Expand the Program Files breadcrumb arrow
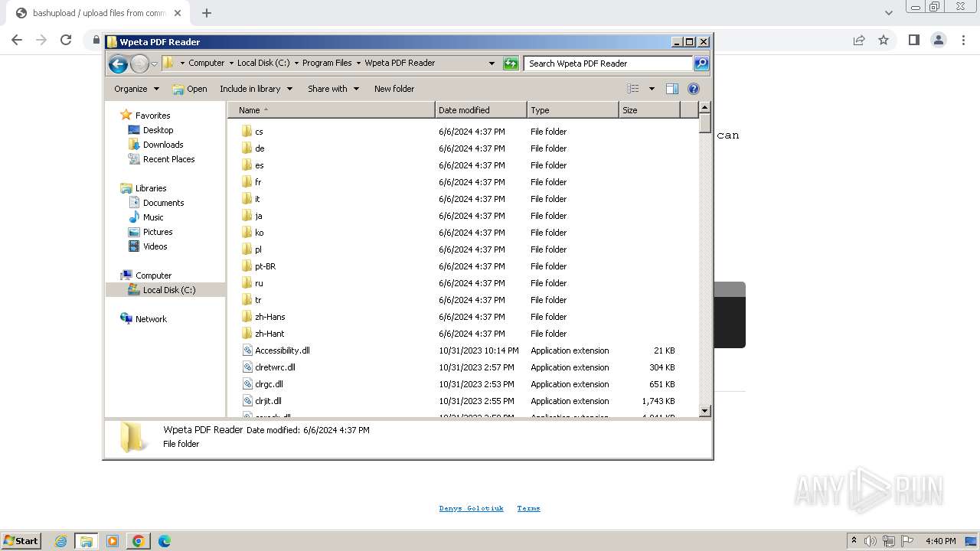 pyautogui.click(x=358, y=64)
